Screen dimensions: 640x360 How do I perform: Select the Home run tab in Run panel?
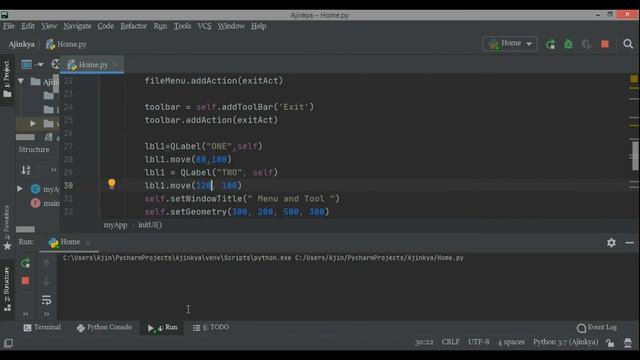click(64, 242)
